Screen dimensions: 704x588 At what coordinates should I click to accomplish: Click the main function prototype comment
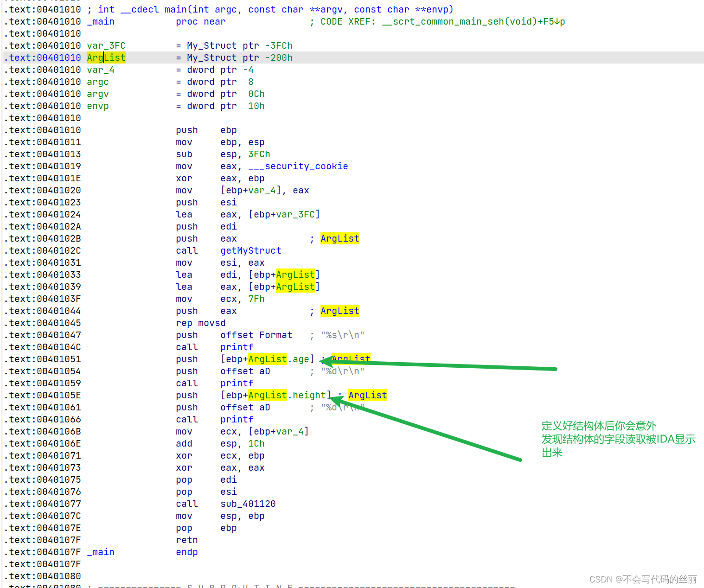coord(270,9)
